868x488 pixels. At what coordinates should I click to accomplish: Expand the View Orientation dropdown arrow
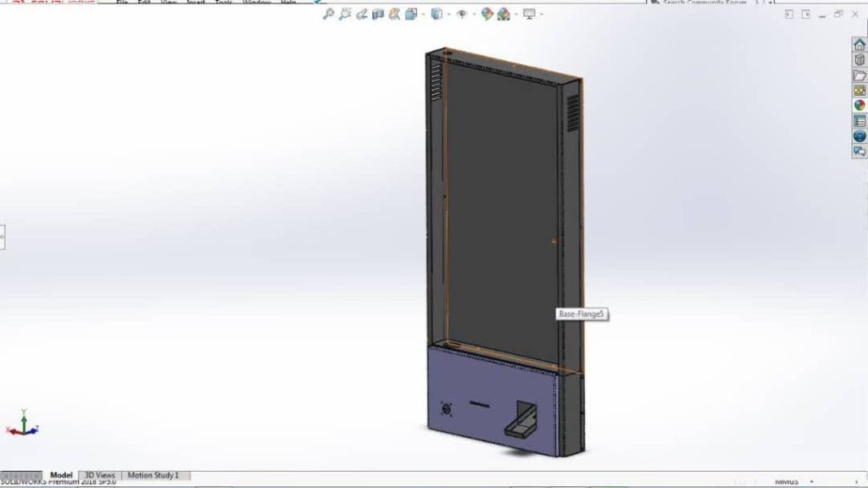pyautogui.click(x=424, y=14)
